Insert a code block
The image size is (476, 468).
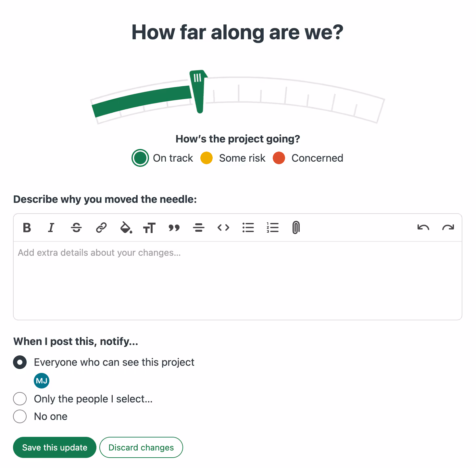coord(223,228)
